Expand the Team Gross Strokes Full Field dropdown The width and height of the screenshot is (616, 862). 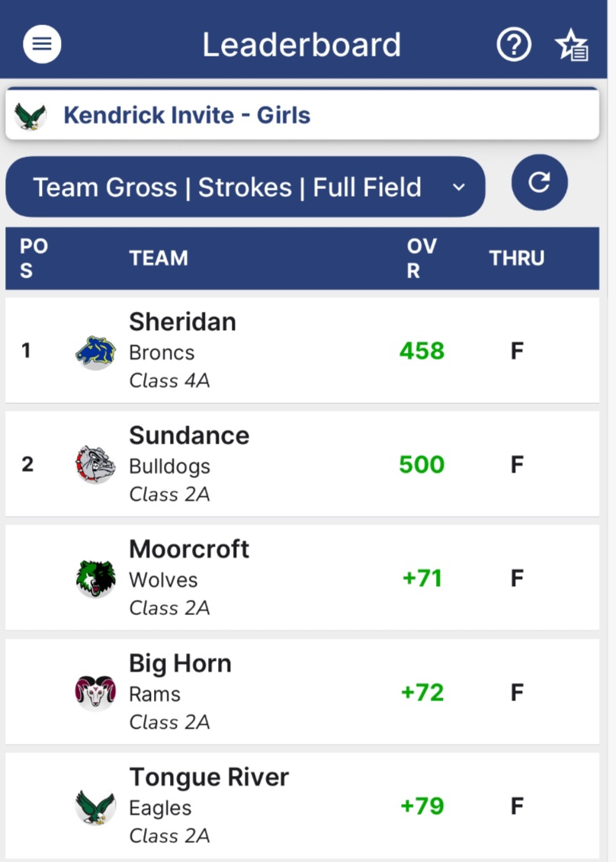point(245,187)
